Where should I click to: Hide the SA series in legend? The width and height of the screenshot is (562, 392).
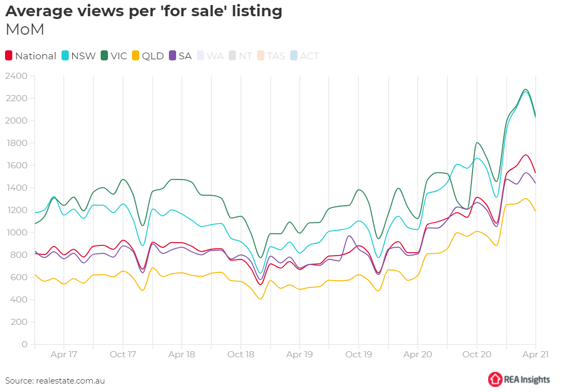pyautogui.click(x=185, y=56)
